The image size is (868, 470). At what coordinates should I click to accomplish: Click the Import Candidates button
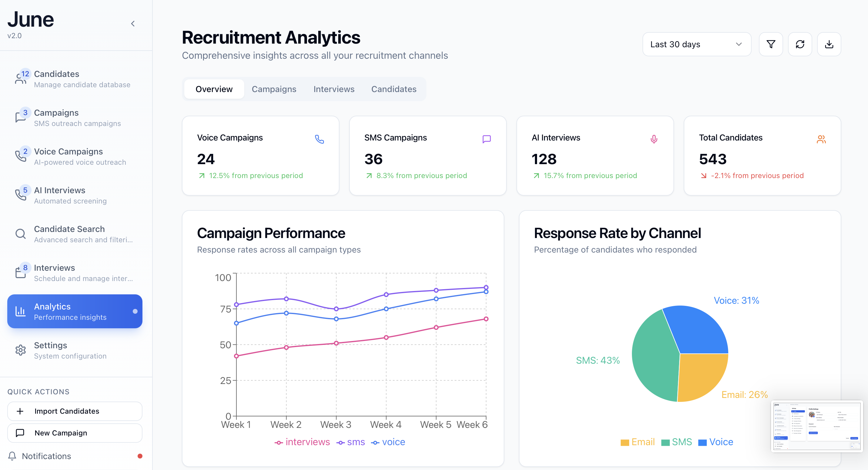click(x=75, y=411)
